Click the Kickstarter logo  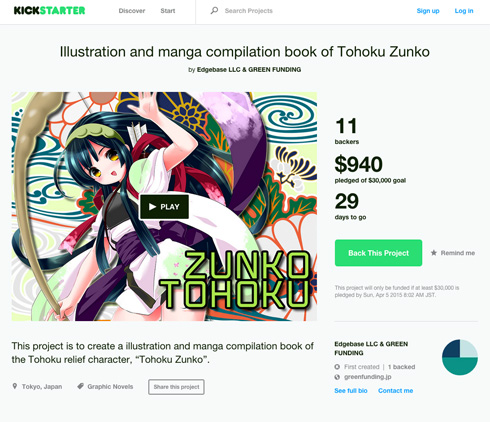[49, 11]
